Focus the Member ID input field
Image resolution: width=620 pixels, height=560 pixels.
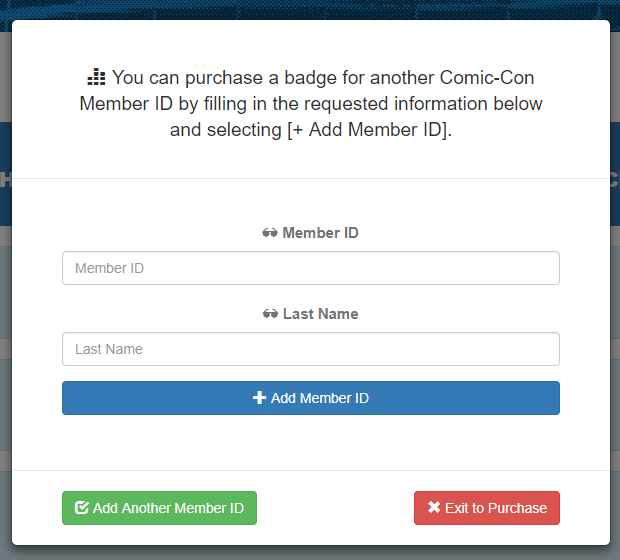coord(311,268)
